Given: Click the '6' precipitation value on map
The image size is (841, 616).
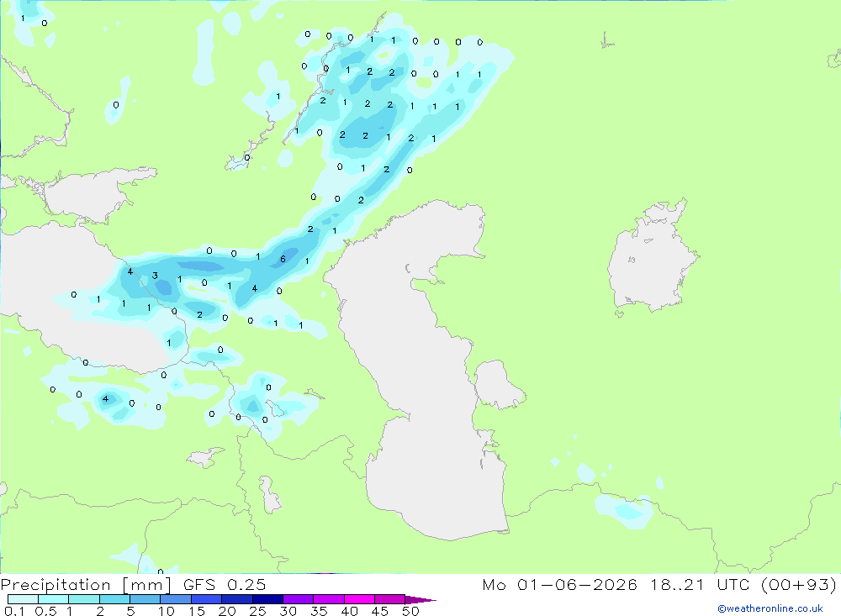Looking at the screenshot, I should (283, 260).
